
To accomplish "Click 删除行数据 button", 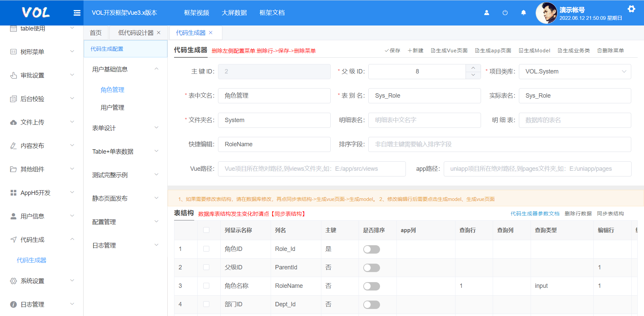I will pos(578,214).
